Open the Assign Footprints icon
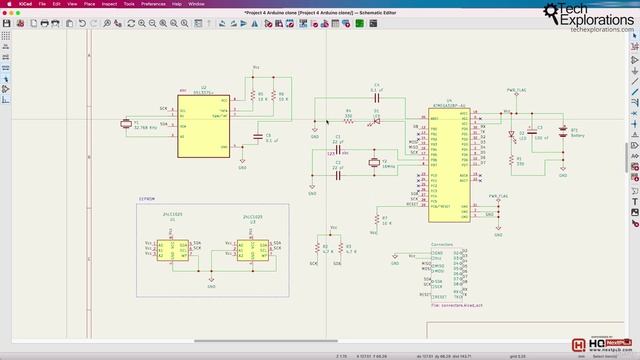This screenshot has height=360, width=640. [x=324, y=23]
